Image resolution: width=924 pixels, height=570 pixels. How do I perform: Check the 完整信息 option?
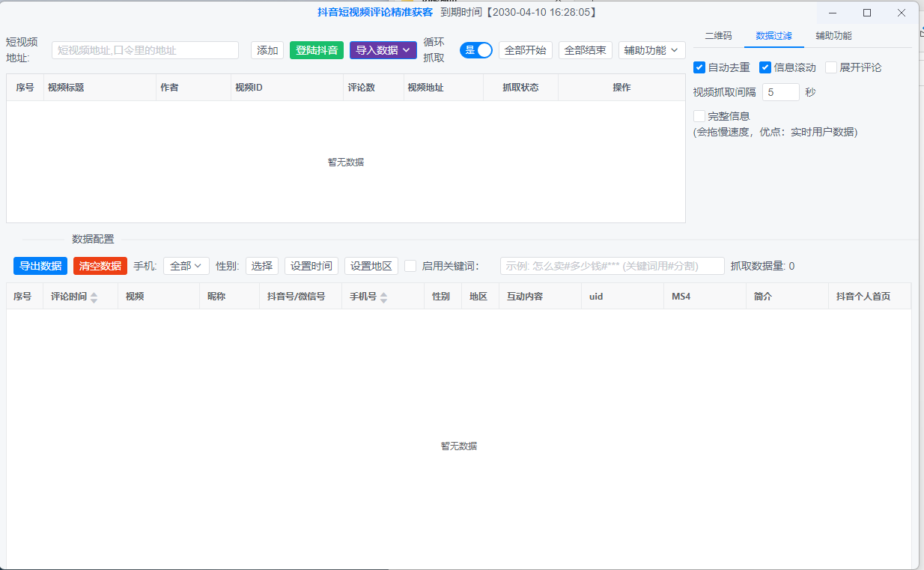click(699, 116)
